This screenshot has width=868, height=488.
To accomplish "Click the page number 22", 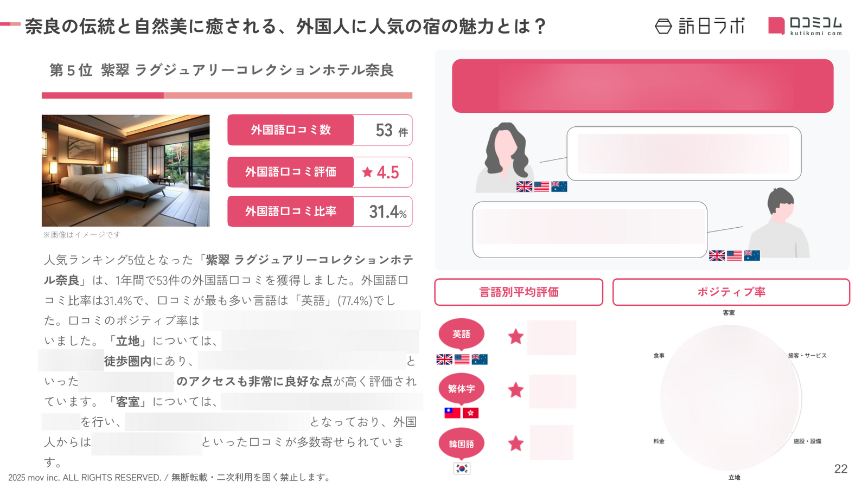I will (x=840, y=469).
